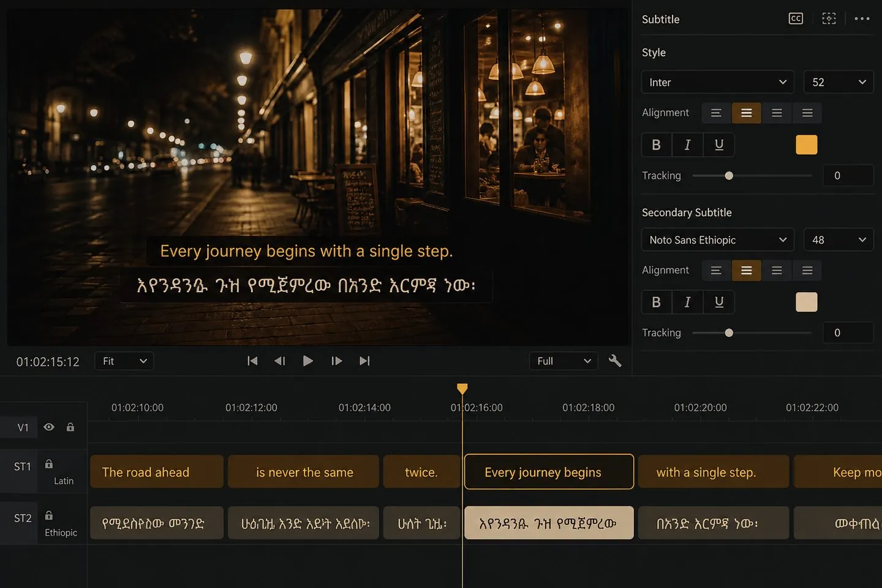
Task: Toggle bold for primary subtitle style
Action: 656,145
